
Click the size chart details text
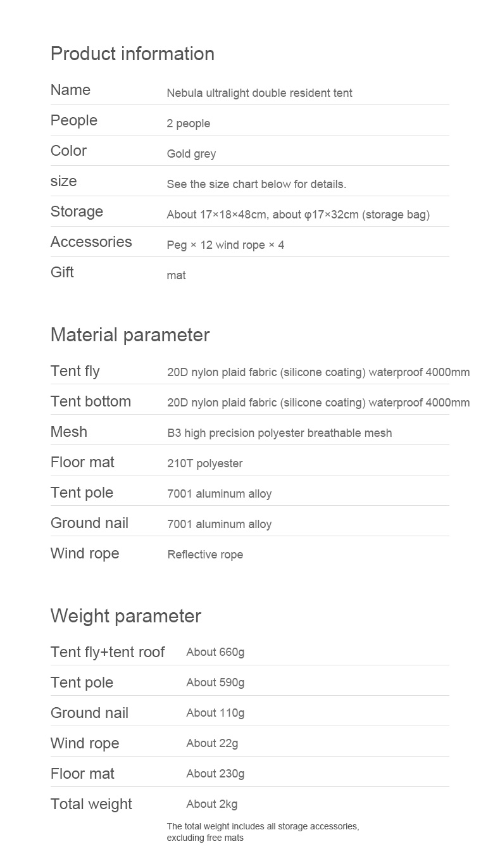(256, 184)
